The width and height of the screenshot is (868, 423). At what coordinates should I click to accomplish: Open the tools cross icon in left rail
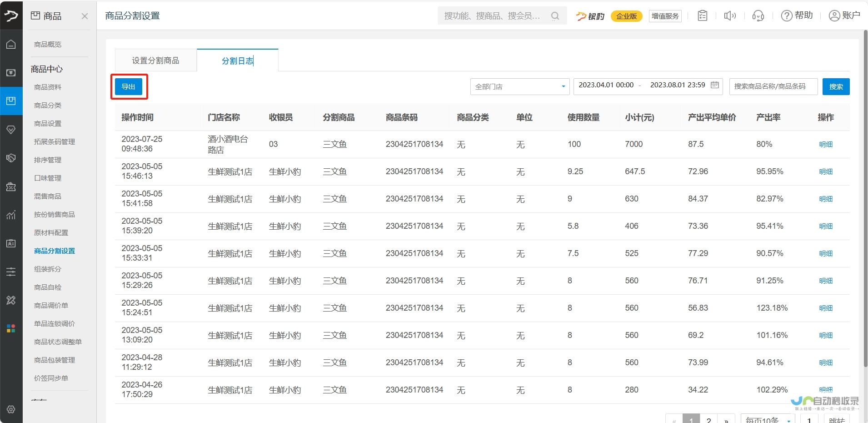click(11, 300)
